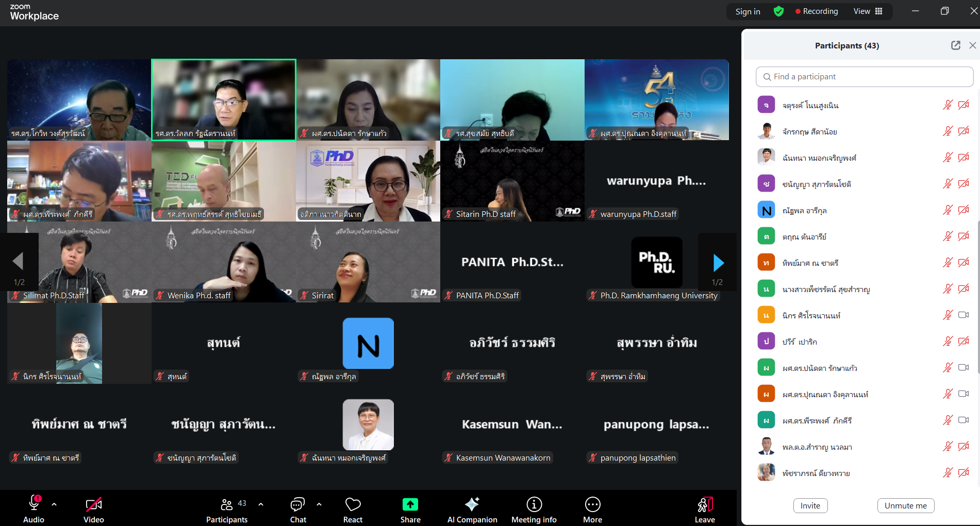Click the green encryption shield icon
This screenshot has height=526, width=980.
(x=778, y=11)
